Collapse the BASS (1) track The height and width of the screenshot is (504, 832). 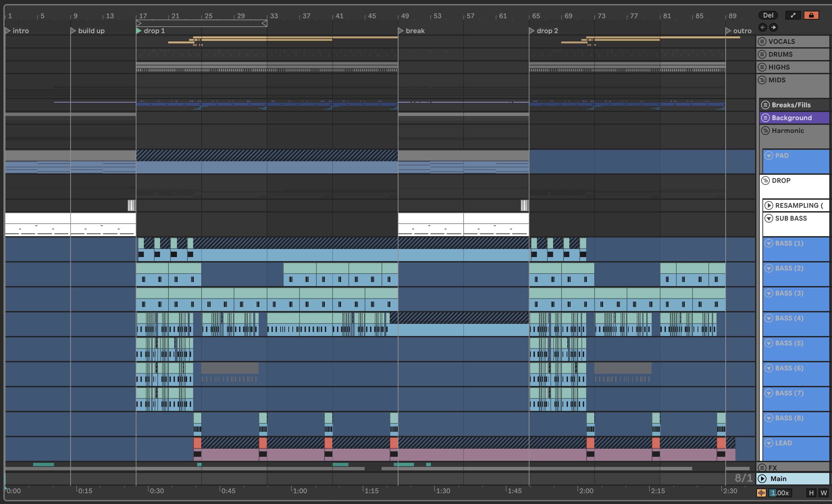coord(769,243)
